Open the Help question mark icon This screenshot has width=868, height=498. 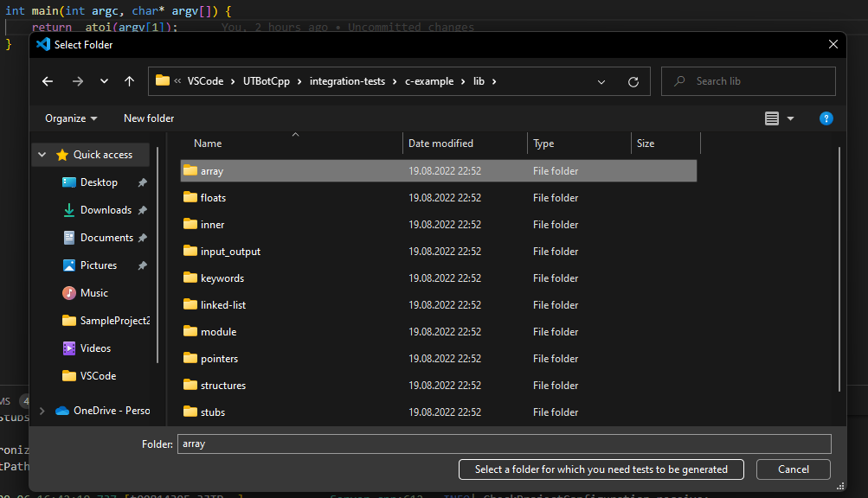[826, 118]
